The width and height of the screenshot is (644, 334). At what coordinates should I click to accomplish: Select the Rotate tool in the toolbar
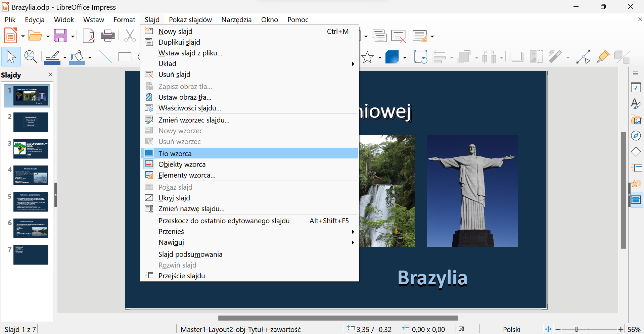coord(421,56)
